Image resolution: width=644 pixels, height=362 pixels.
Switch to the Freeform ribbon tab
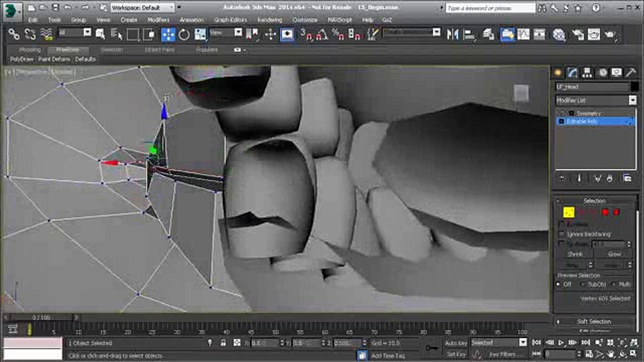[67, 50]
